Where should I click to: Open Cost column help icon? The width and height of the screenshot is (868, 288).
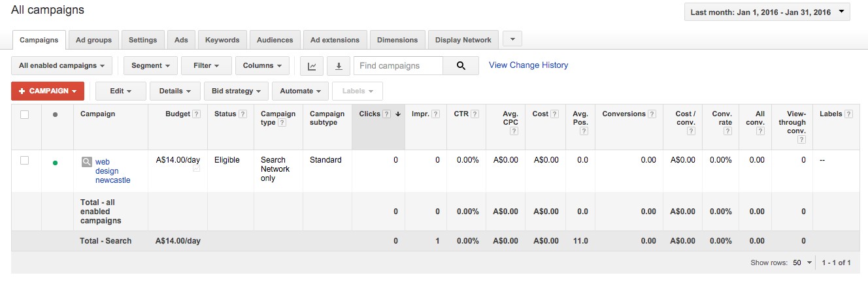(555, 114)
